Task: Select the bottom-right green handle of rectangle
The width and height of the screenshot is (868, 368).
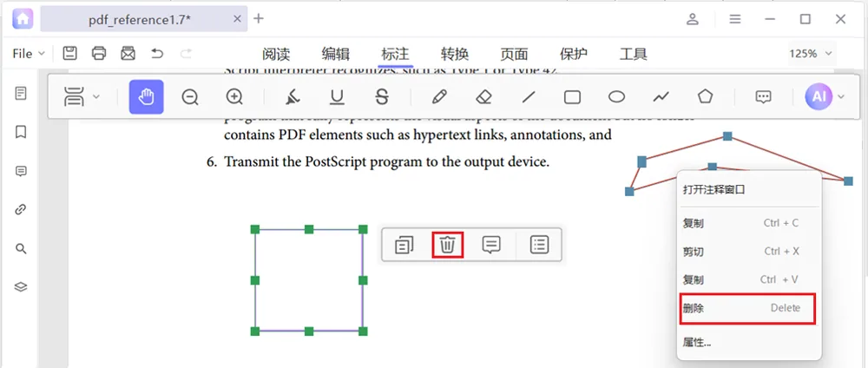Action: tap(363, 331)
